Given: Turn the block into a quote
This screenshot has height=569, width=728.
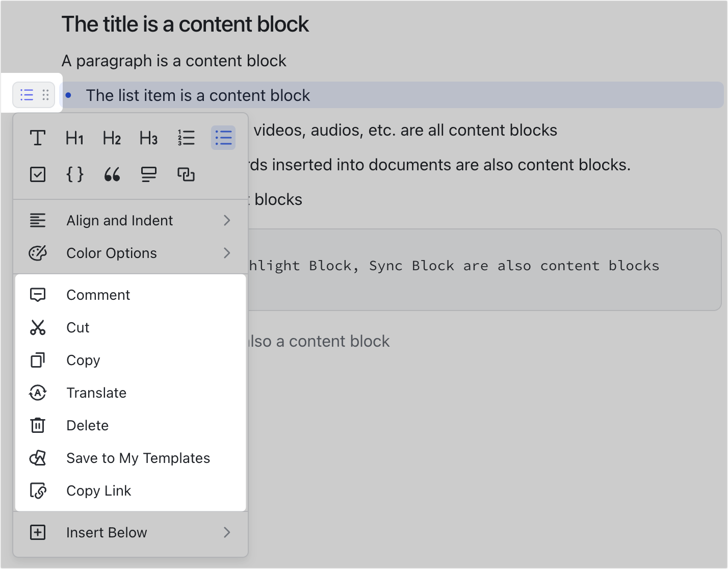Looking at the screenshot, I should tap(112, 174).
